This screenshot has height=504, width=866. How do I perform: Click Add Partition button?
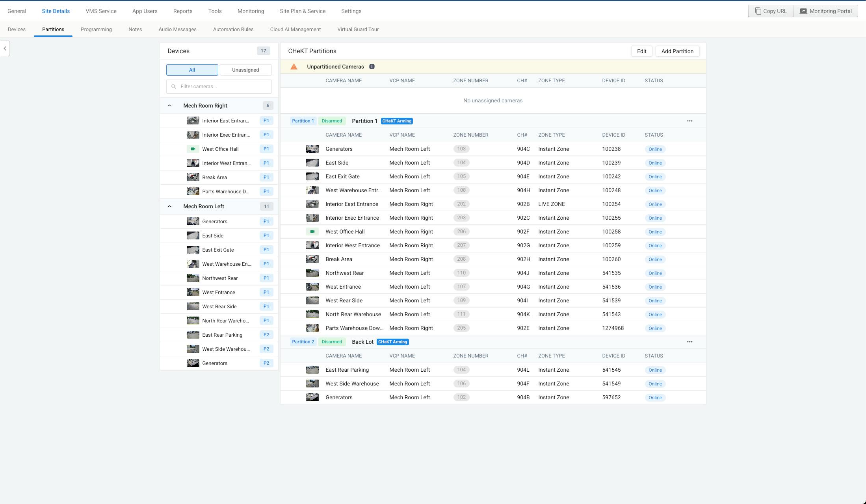click(677, 51)
